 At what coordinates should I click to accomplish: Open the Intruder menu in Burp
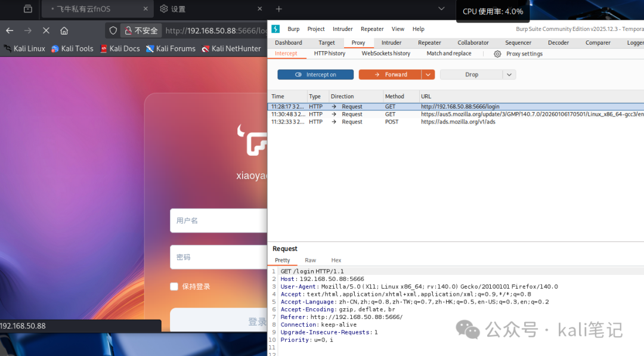tap(343, 29)
